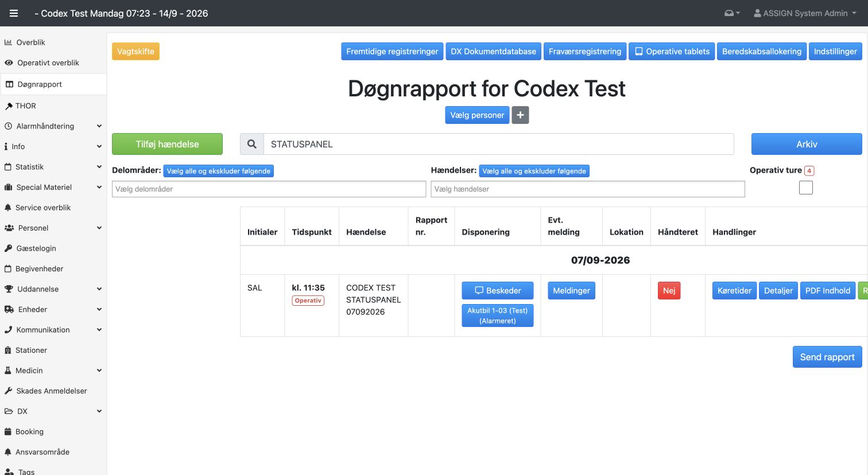
Task: Click the Vælg delområder input field
Action: (269, 189)
